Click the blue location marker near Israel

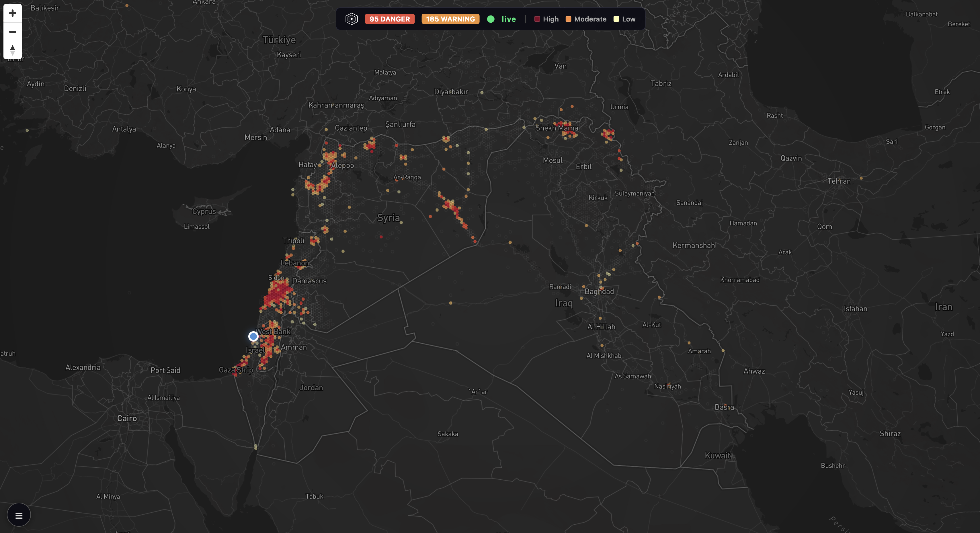point(253,336)
